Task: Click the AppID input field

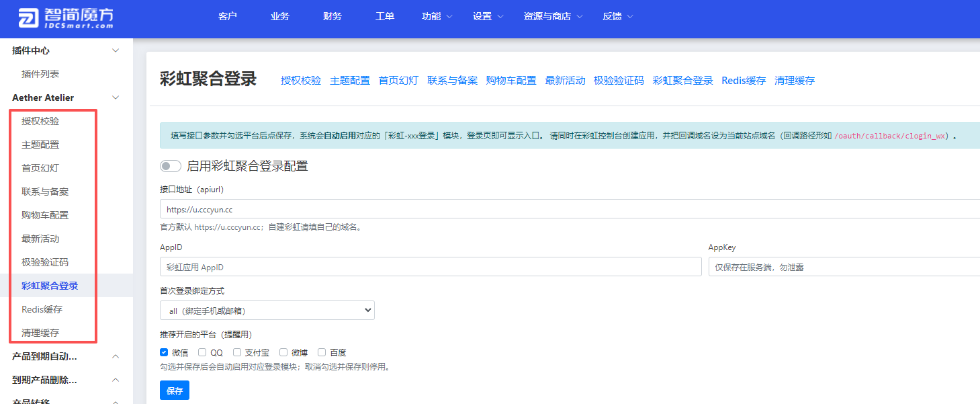Action: click(x=431, y=267)
